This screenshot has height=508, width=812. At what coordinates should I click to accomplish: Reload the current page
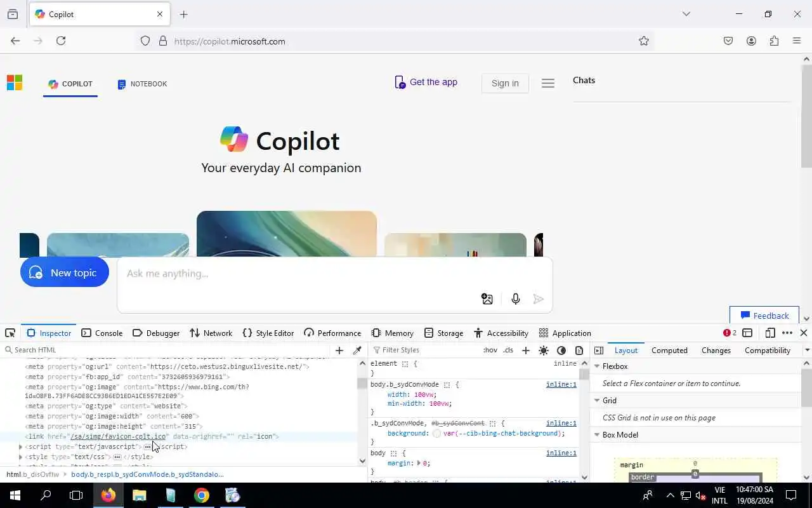[x=61, y=41]
